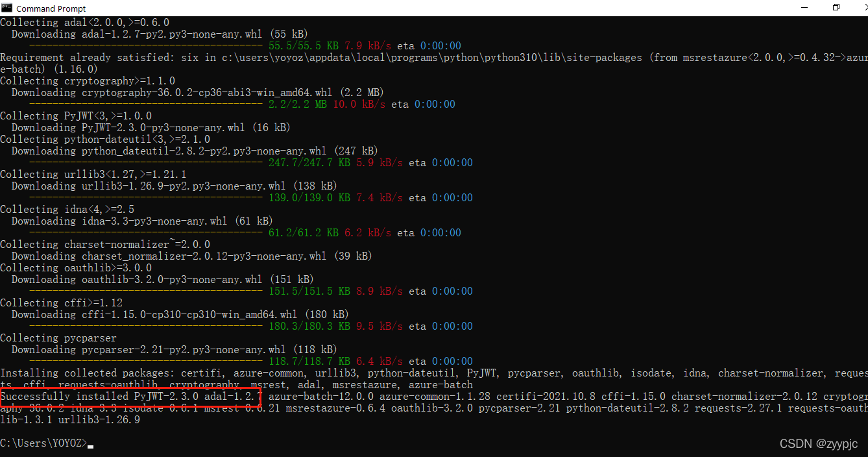This screenshot has height=457, width=868.
Task: Click 'Successfully installed PyJWT-2.3.0' text
Action: [99, 397]
